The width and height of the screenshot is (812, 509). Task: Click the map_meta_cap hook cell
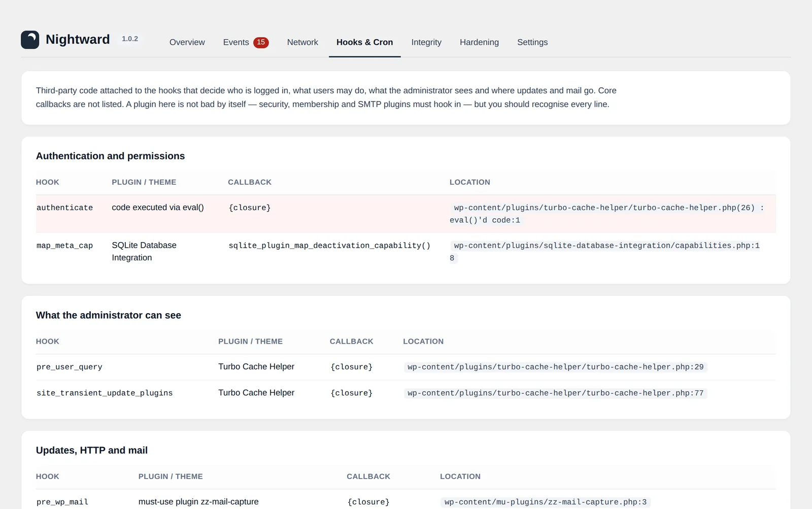[x=64, y=246]
